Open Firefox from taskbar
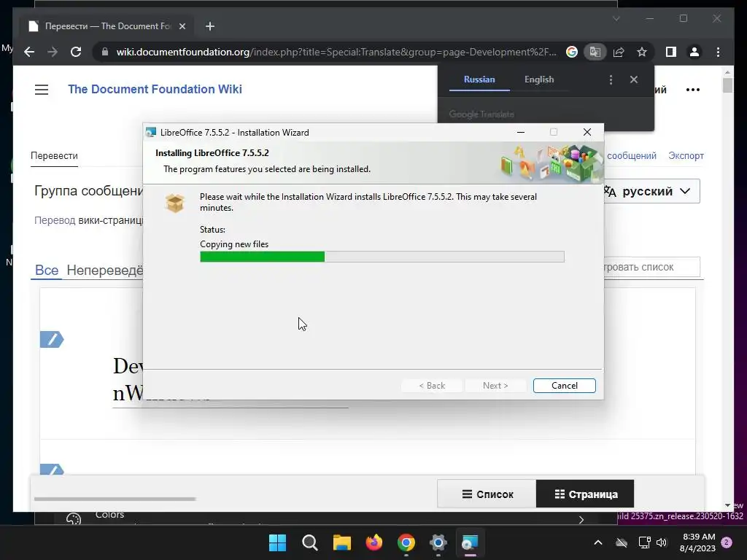 tap(374, 542)
